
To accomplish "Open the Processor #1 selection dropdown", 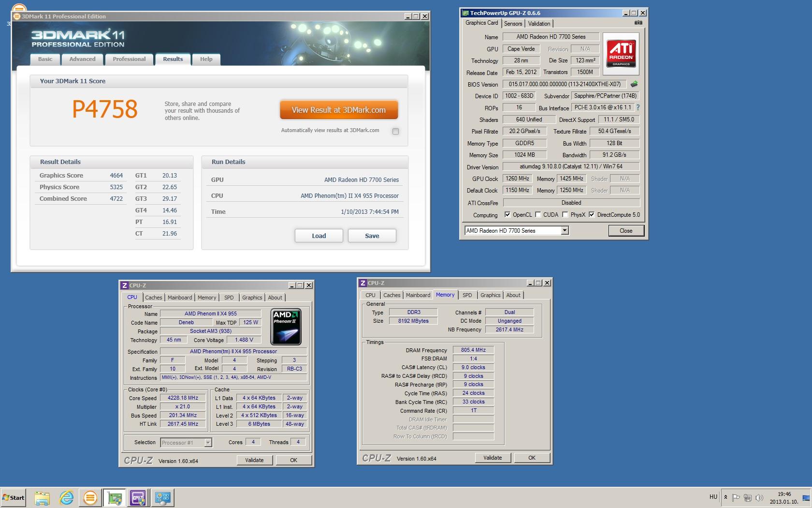I will pyautogui.click(x=208, y=442).
